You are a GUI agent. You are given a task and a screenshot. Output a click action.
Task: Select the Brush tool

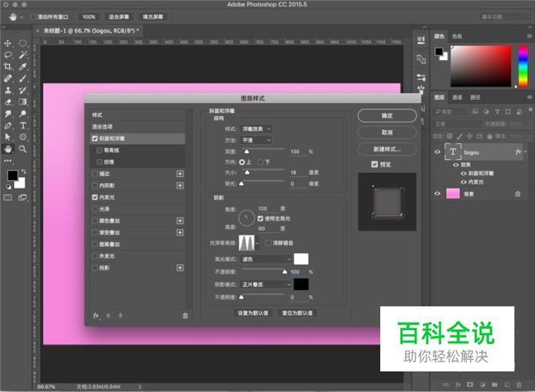point(22,78)
